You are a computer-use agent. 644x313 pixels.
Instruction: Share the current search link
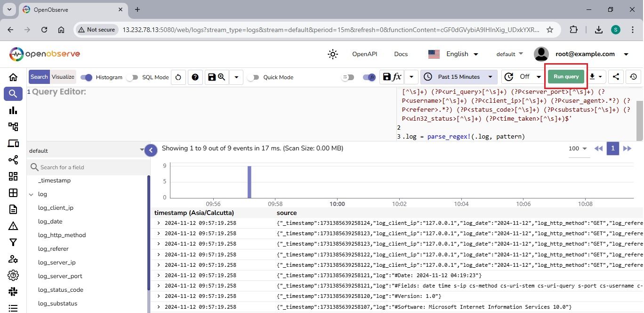(x=616, y=77)
